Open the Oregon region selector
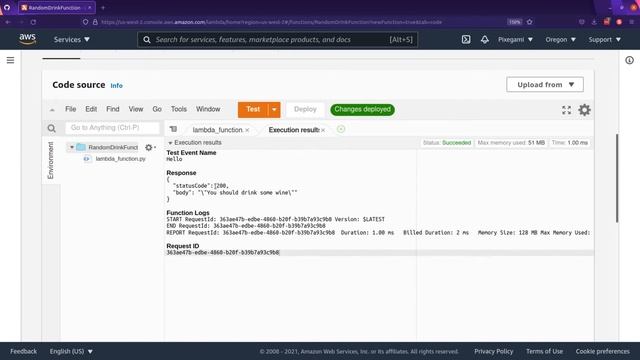The image size is (640, 360). click(560, 40)
